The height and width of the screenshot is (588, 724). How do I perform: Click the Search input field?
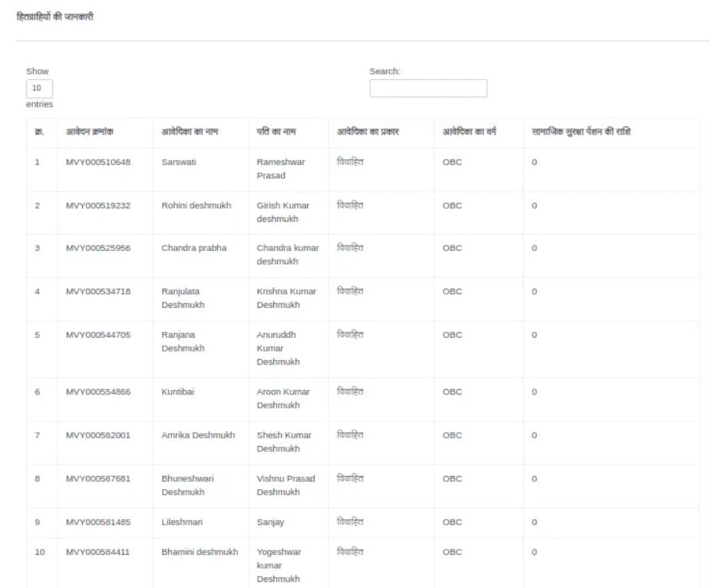click(x=428, y=88)
